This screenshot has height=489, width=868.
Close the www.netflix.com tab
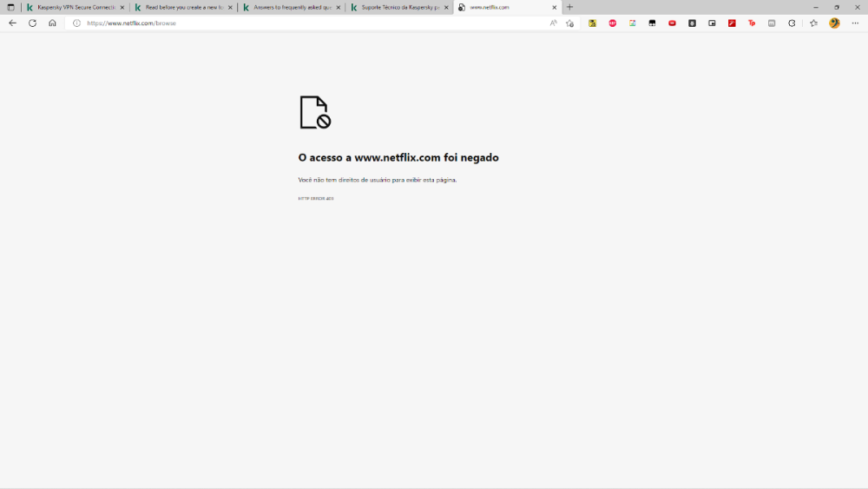(x=554, y=7)
